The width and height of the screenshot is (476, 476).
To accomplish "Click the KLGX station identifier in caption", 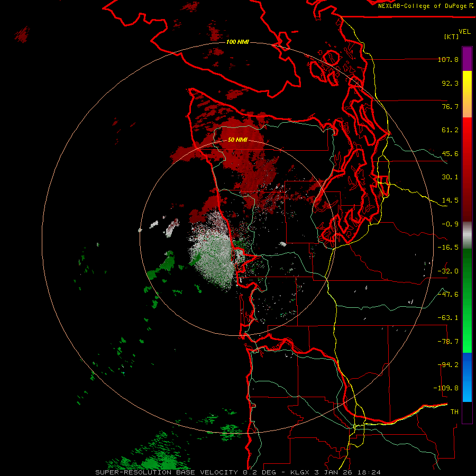I will [x=300, y=472].
